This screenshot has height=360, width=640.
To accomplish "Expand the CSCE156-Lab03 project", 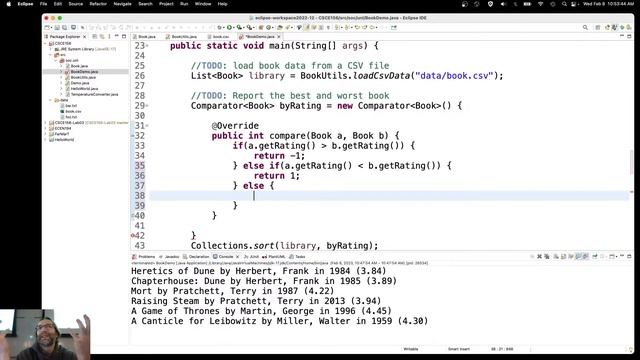I will 46,122.
